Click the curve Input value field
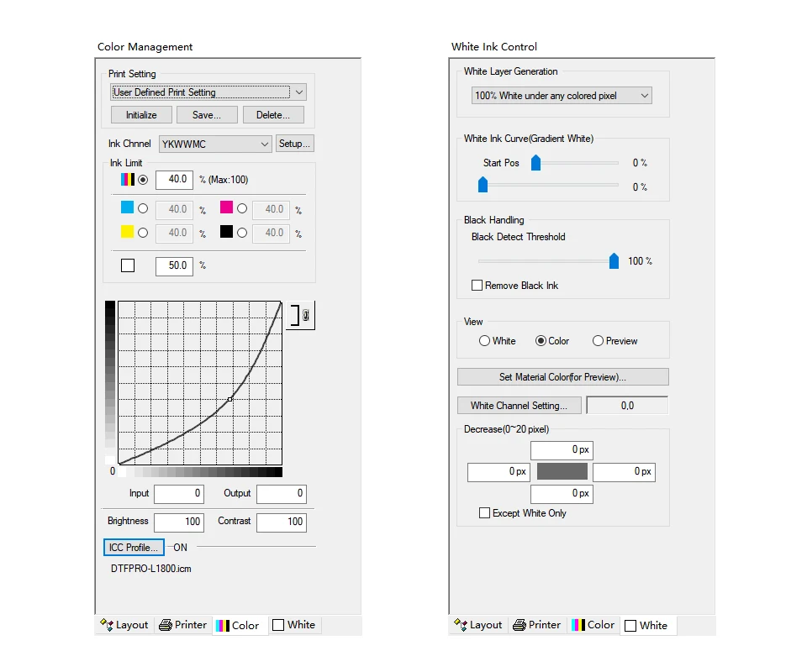Viewport: 807px width, 672px height. [x=179, y=494]
